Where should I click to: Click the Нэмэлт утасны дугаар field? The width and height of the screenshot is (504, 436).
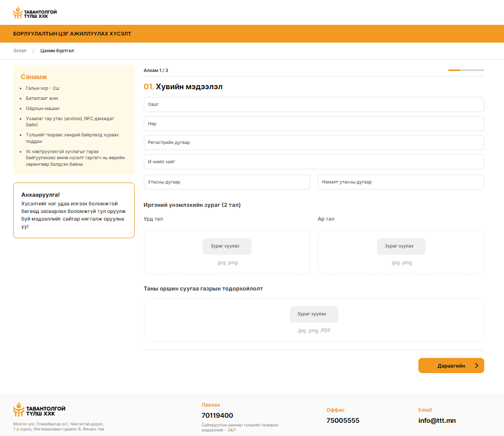tap(400, 182)
